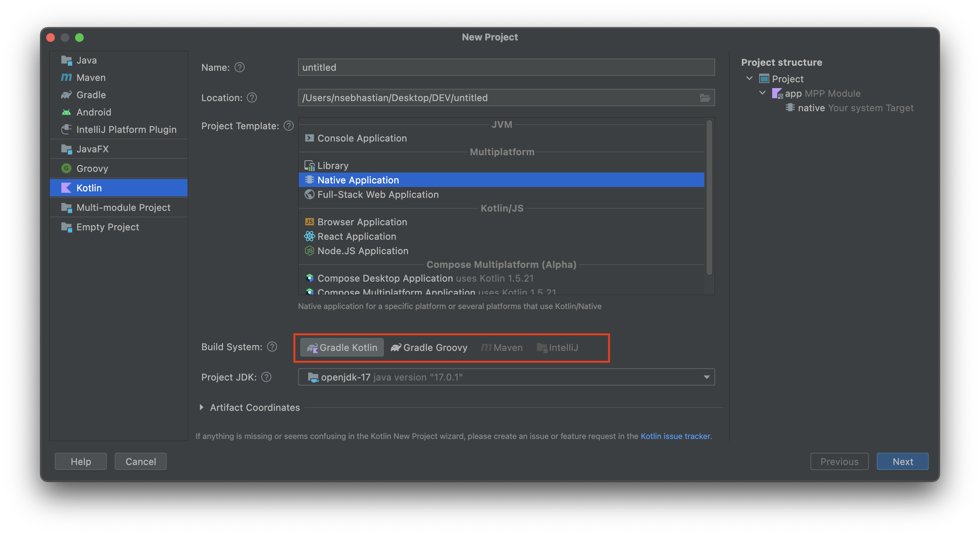Click the Project Template help icon
980x535 pixels.
click(x=289, y=126)
